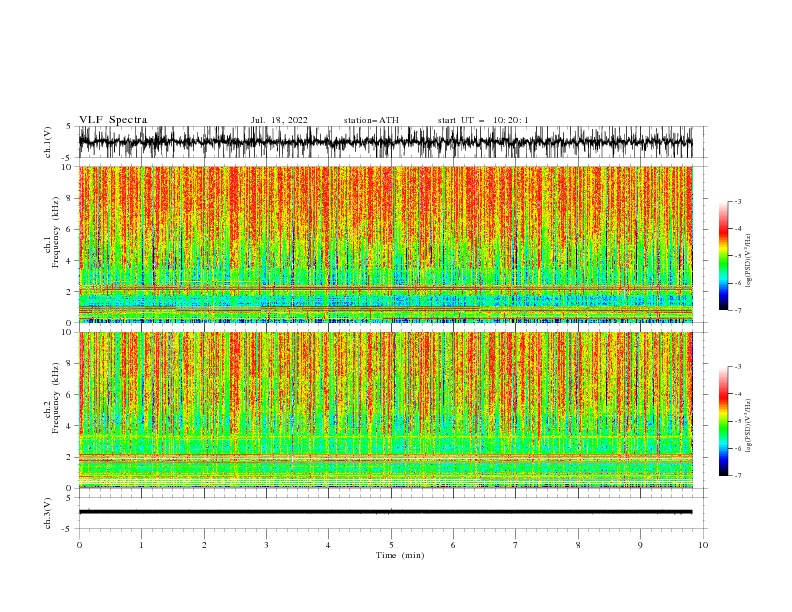Click time-axis tick label "7"
Image resolution: width=792 pixels, height=612 pixels.
tap(516, 545)
